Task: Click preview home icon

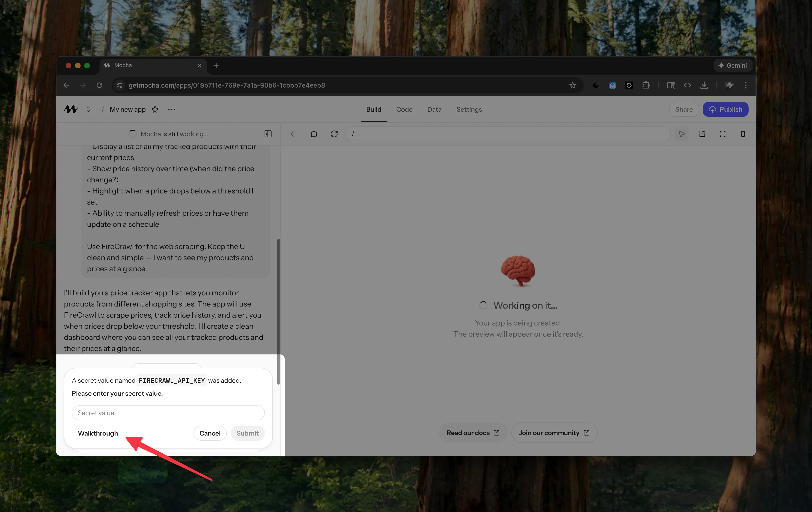Action: pyautogui.click(x=314, y=134)
